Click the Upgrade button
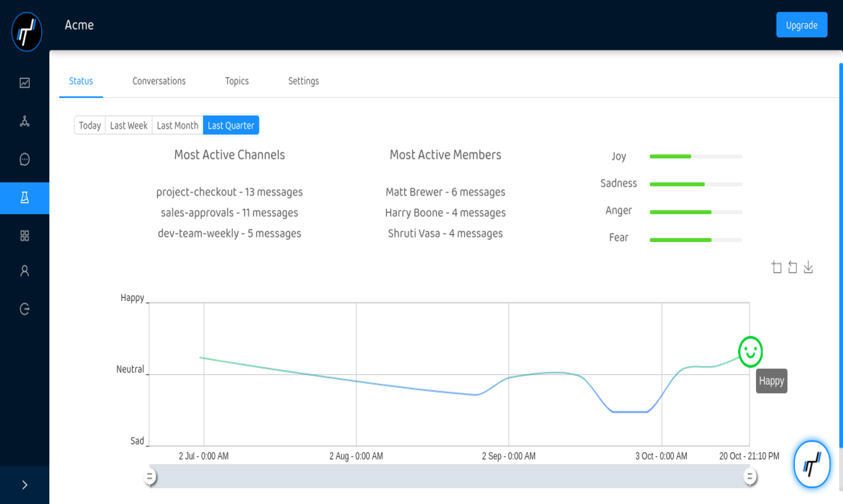843x504 pixels. point(801,25)
